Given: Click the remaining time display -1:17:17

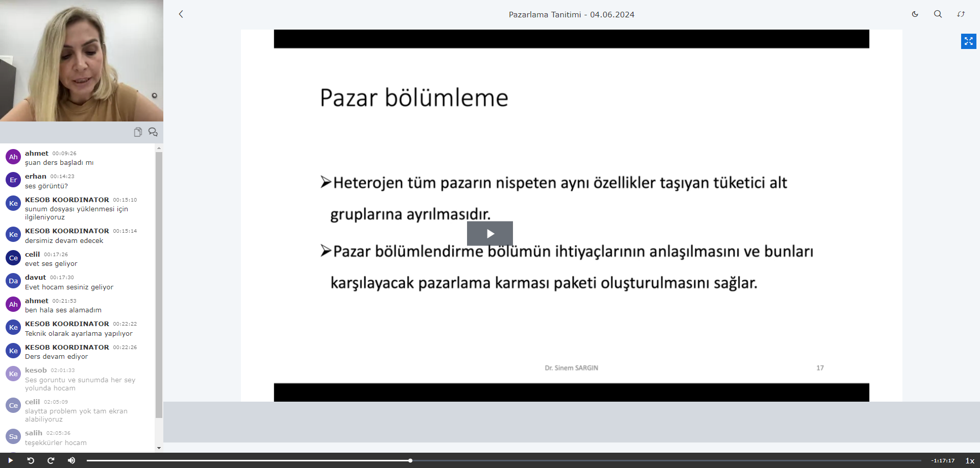Looking at the screenshot, I should tap(942, 461).
